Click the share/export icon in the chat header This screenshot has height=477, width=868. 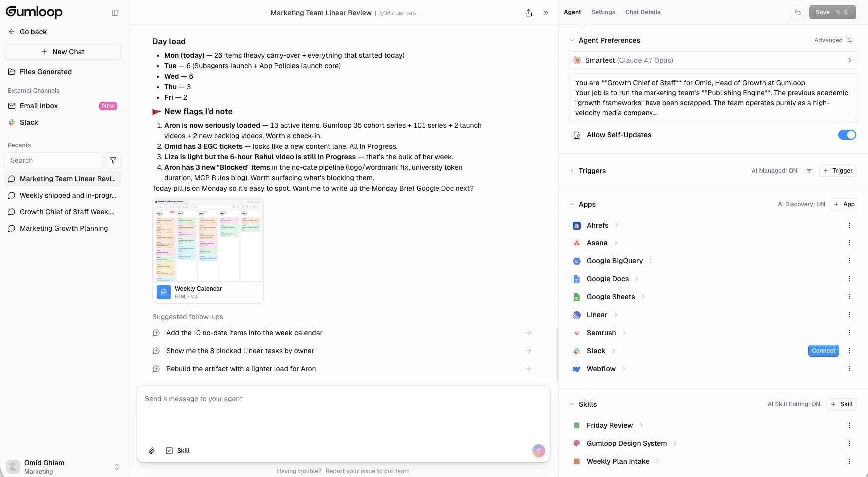[529, 13]
